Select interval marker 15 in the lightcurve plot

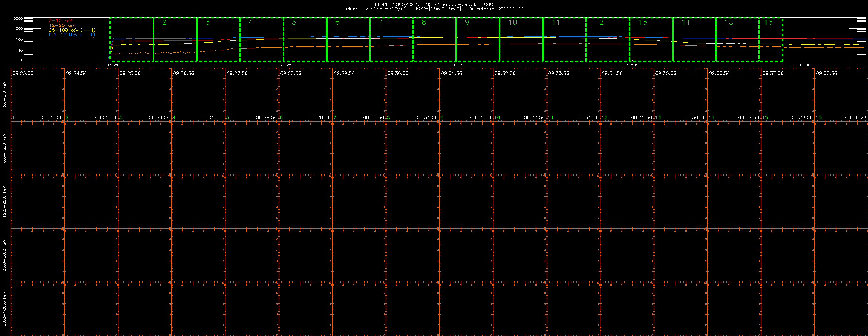pyautogui.click(x=729, y=23)
